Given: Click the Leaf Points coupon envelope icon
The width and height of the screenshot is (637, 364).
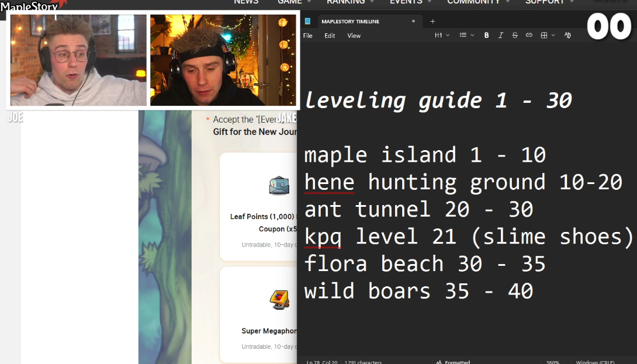Looking at the screenshot, I should (279, 185).
